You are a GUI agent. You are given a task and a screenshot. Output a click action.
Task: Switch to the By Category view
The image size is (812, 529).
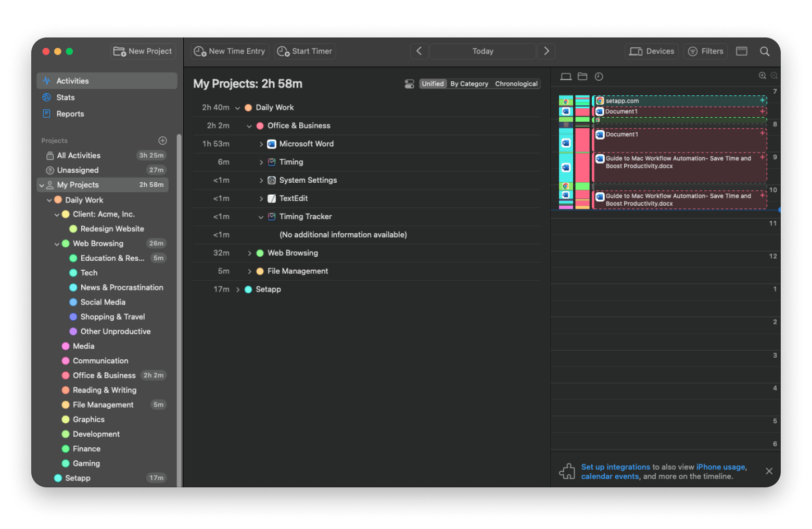[469, 84]
